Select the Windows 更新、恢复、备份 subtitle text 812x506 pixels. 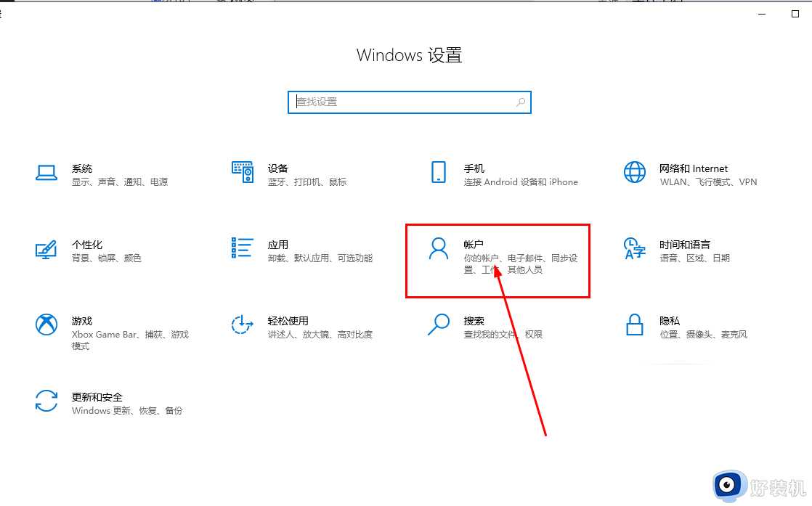(126, 410)
